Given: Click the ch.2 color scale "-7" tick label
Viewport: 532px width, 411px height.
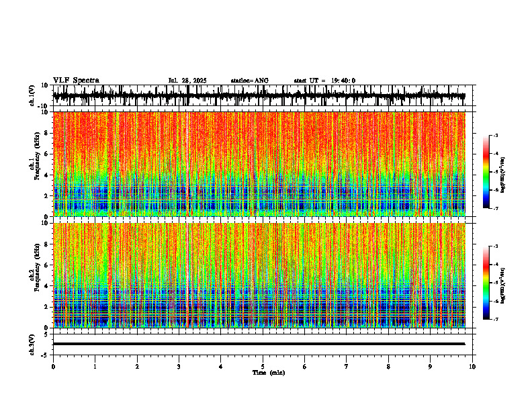Looking at the screenshot, I should (x=496, y=319).
